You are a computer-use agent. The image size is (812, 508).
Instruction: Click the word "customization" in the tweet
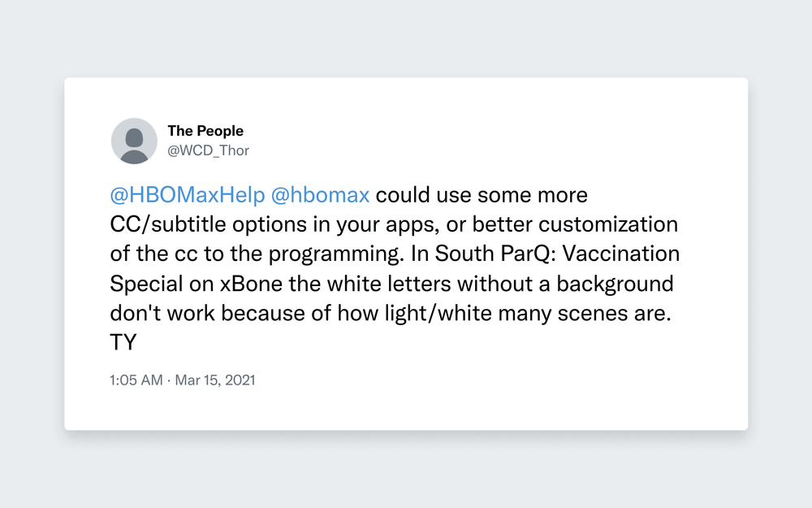point(608,224)
